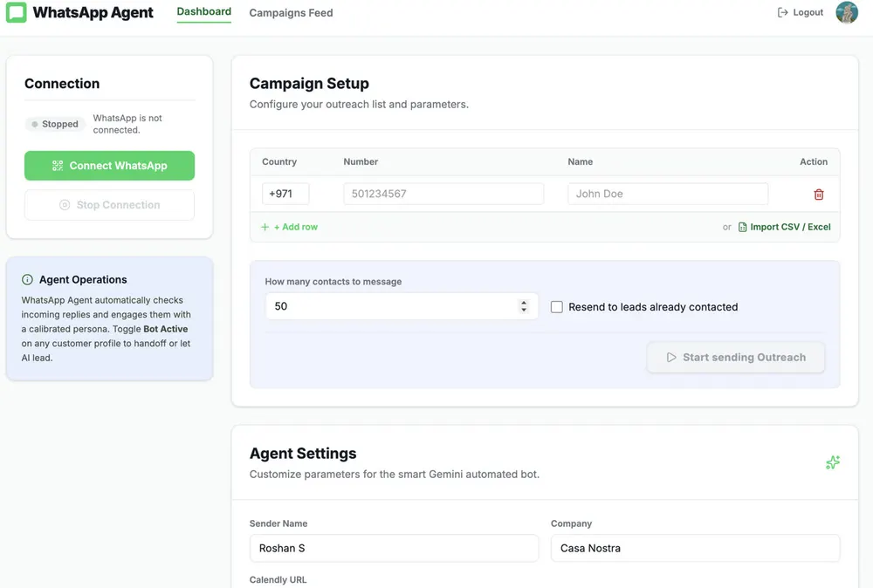Screen dimensions: 873x588
Task: Click the Connection panel heading
Action: (x=62, y=84)
